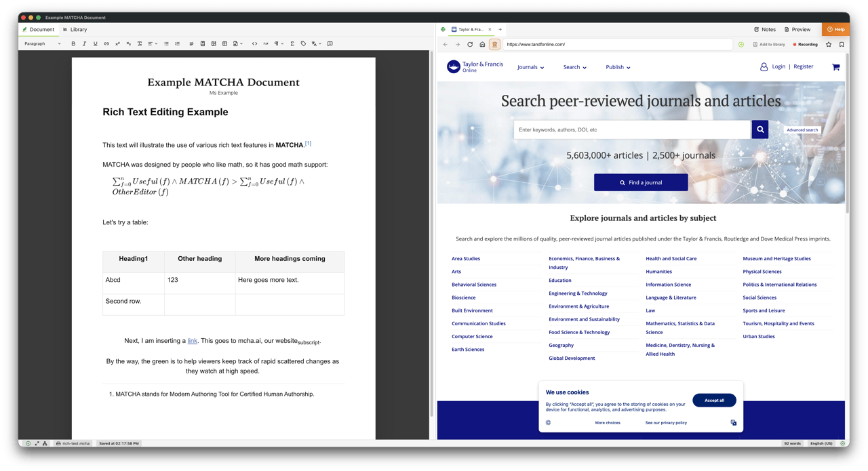This screenshot has height=471, width=868.
Task: Click the green go arrow next to URL
Action: pos(741,44)
